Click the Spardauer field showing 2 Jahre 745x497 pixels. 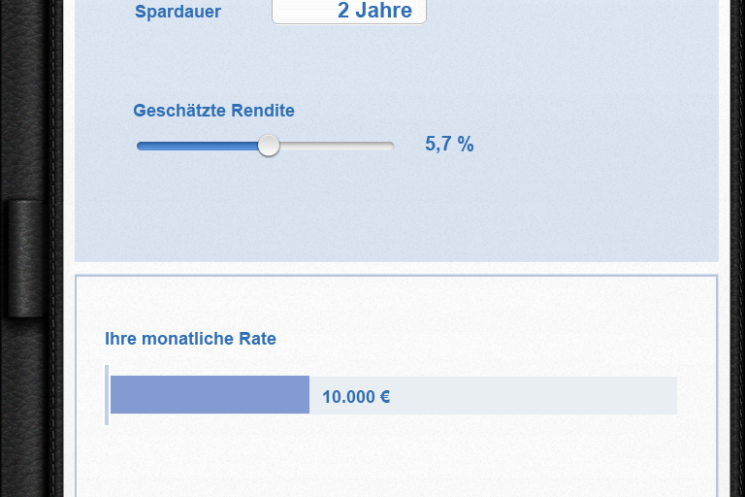click(x=349, y=11)
